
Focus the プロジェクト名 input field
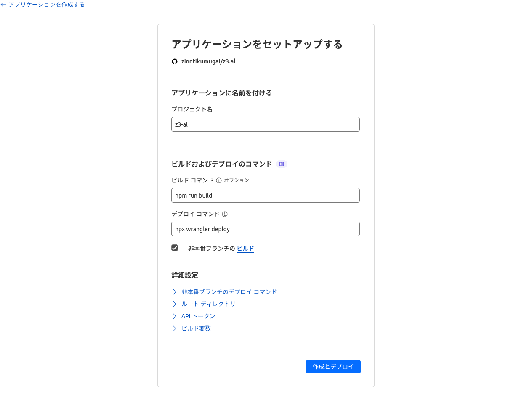tap(265, 124)
